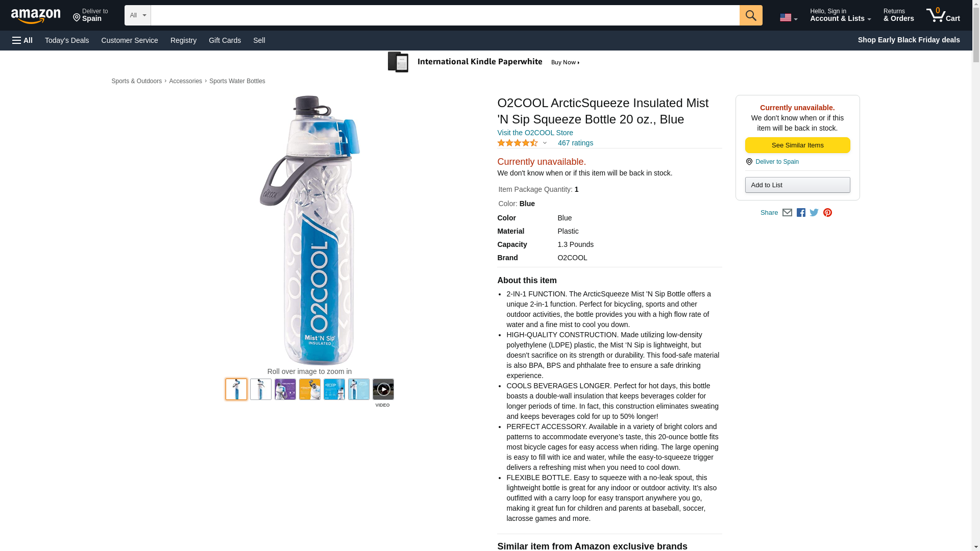Play the product video thumbnail
980x551 pixels.
(x=383, y=389)
